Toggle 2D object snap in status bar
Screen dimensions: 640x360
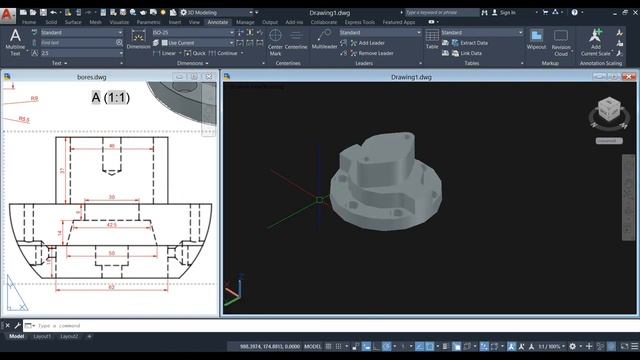click(x=429, y=346)
